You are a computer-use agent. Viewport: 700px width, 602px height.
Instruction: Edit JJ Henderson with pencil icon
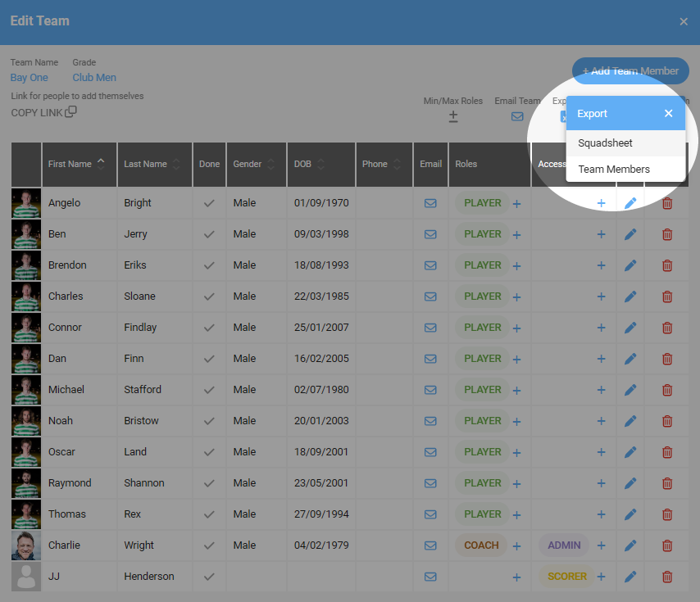point(630,577)
